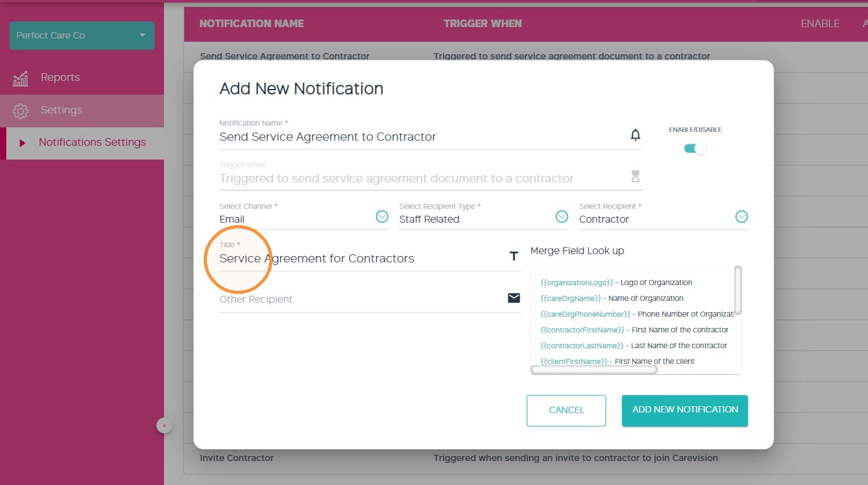Click the triangle arrow beside Notifications Settings
The image size is (868, 485).
pyautogui.click(x=23, y=143)
